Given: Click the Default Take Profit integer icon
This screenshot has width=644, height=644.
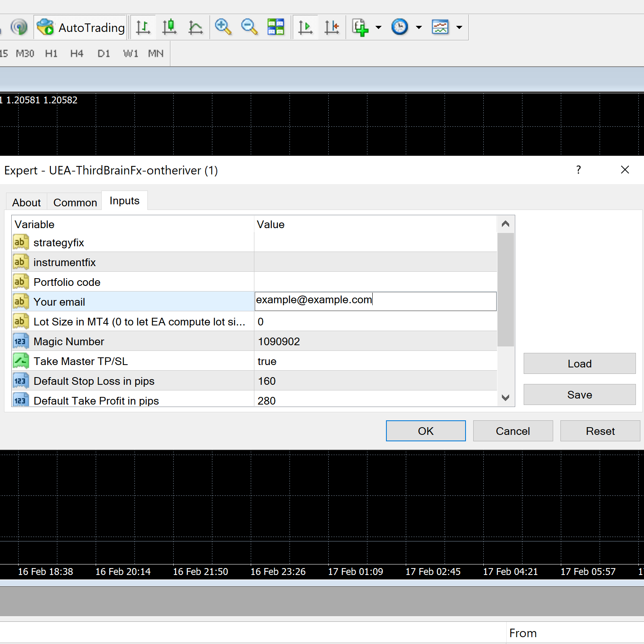Looking at the screenshot, I should (x=21, y=400).
